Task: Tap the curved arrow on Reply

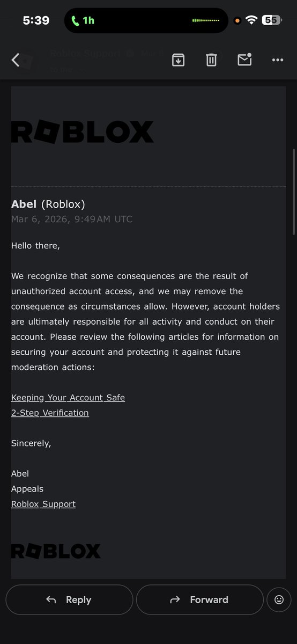Action: coord(51,600)
